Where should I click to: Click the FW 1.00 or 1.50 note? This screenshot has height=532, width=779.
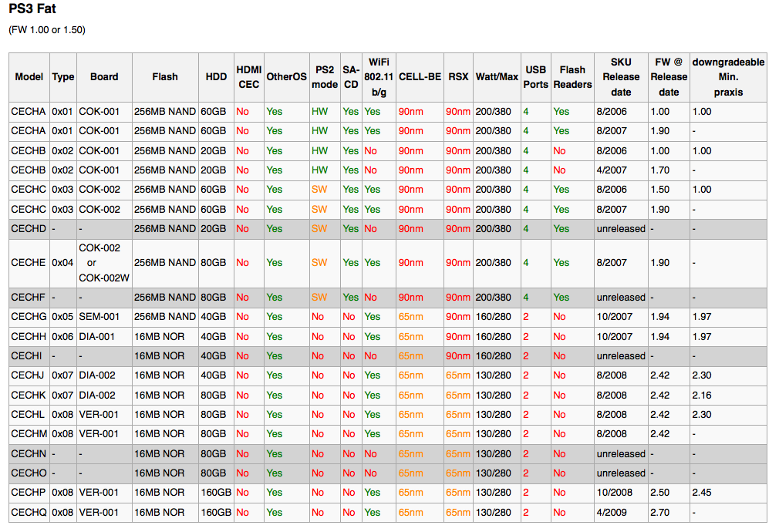tap(47, 30)
